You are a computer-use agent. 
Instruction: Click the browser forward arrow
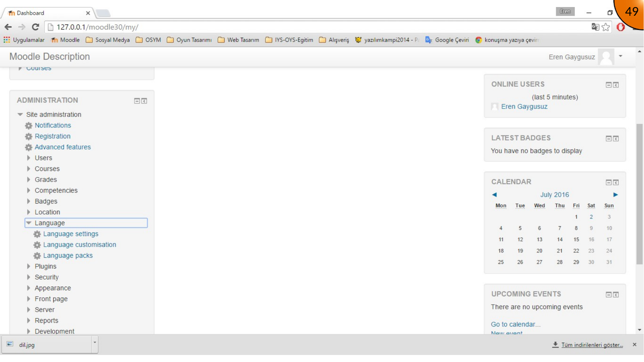pos(22,27)
